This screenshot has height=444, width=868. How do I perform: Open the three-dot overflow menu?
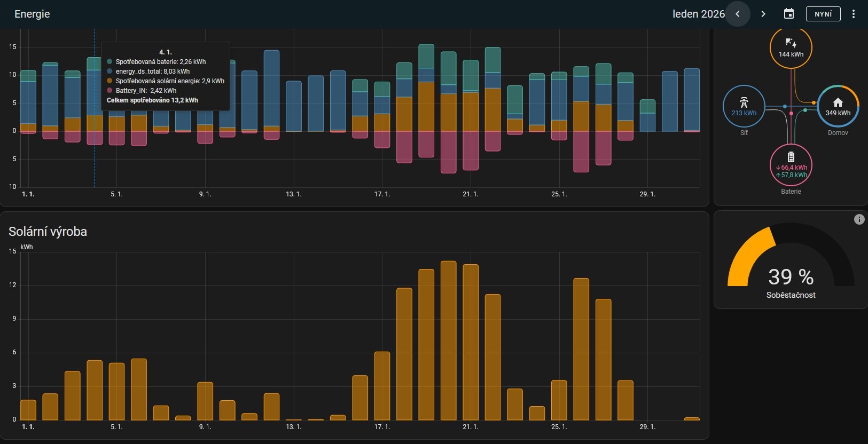click(854, 14)
